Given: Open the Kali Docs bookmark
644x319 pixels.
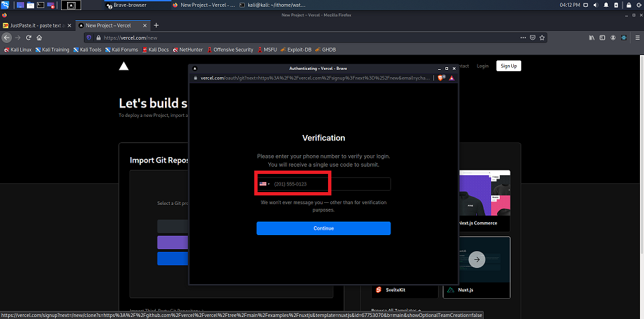Looking at the screenshot, I should click(x=156, y=50).
